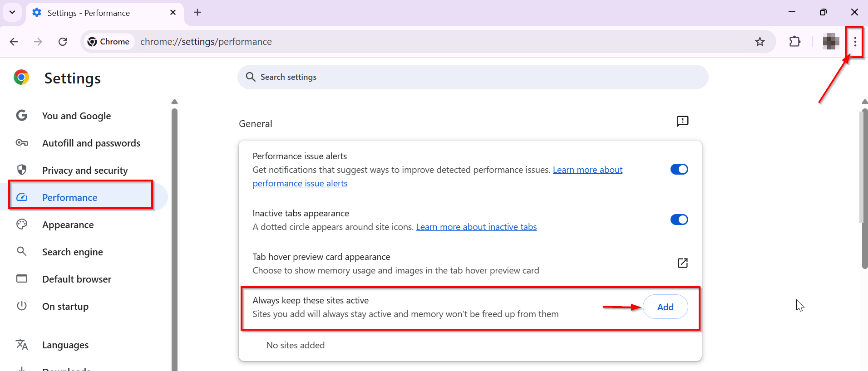
Task: Open Languages settings in the sidebar
Action: click(x=65, y=345)
